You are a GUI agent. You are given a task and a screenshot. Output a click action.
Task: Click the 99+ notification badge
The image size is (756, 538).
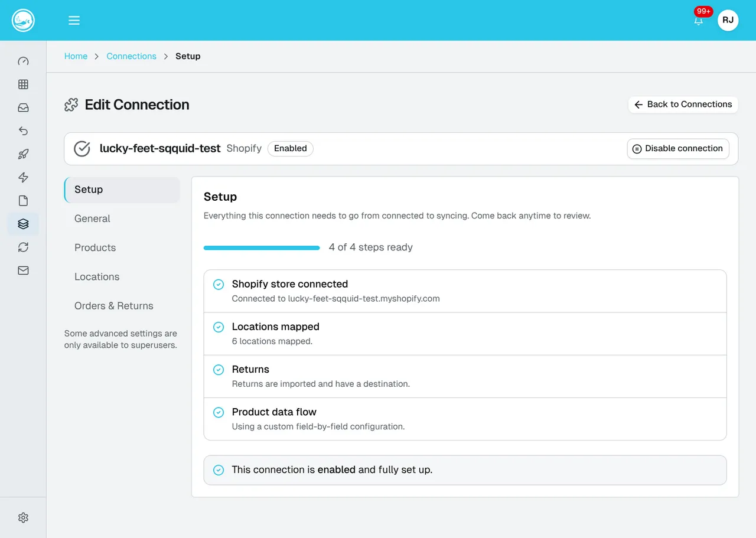[703, 11]
